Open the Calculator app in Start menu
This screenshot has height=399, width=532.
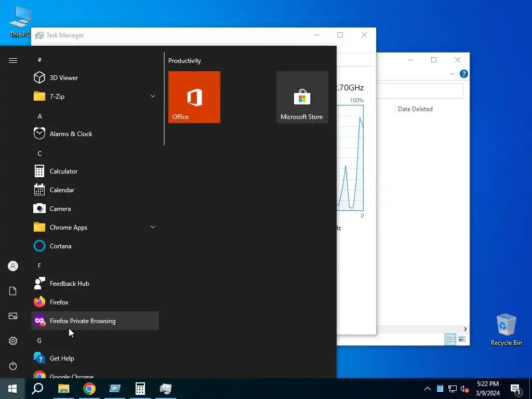pyautogui.click(x=95, y=171)
